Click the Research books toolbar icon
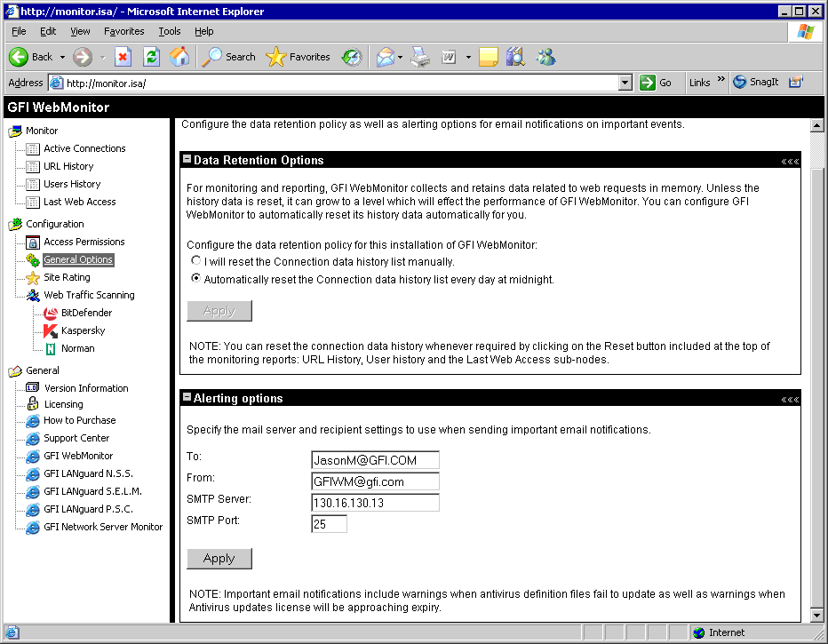 click(x=515, y=57)
